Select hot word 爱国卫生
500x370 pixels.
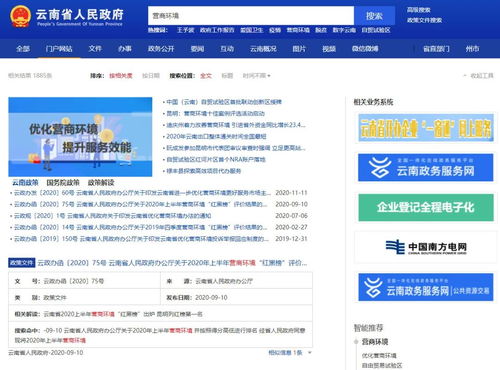pyautogui.click(x=252, y=30)
